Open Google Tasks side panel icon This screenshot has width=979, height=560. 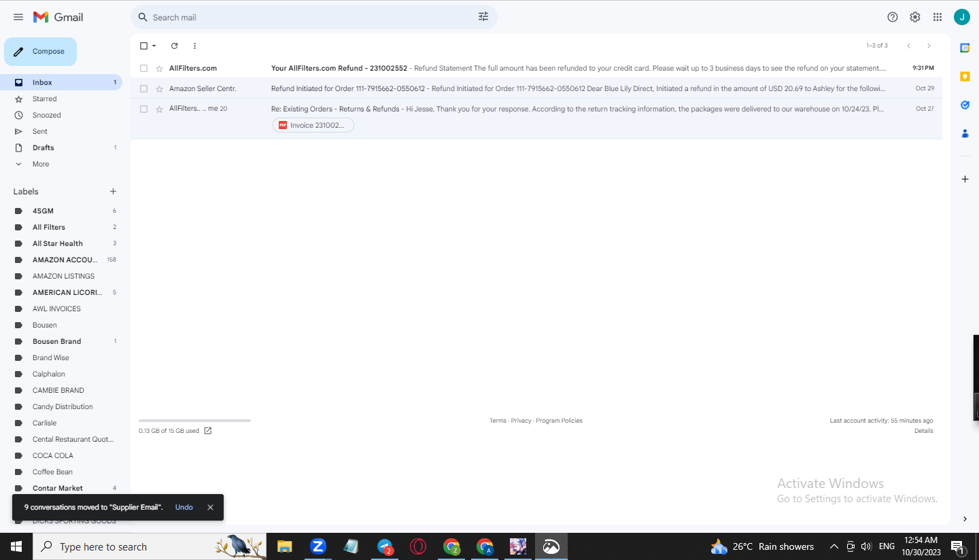click(x=965, y=105)
